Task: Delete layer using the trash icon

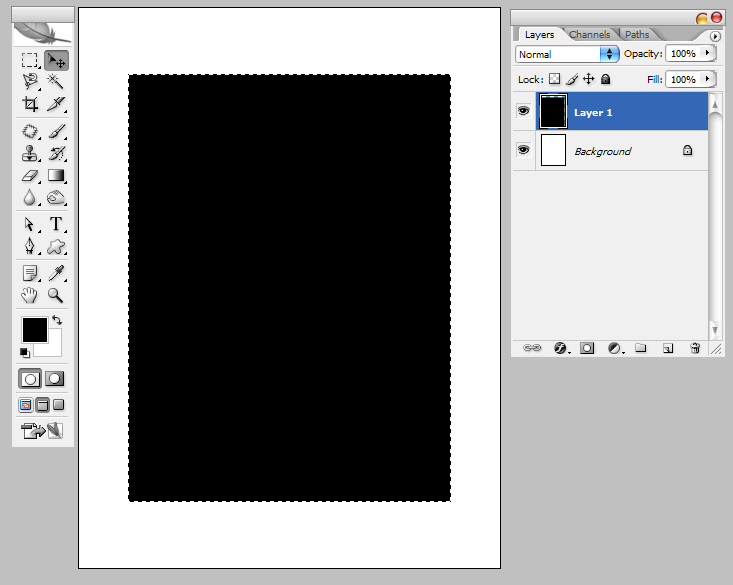Action: 695,348
